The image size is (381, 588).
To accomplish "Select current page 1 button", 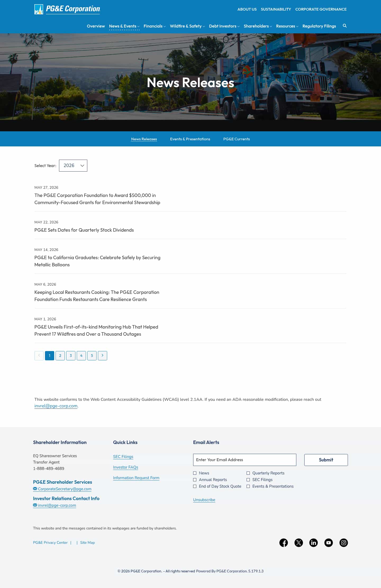I will 49,356.
